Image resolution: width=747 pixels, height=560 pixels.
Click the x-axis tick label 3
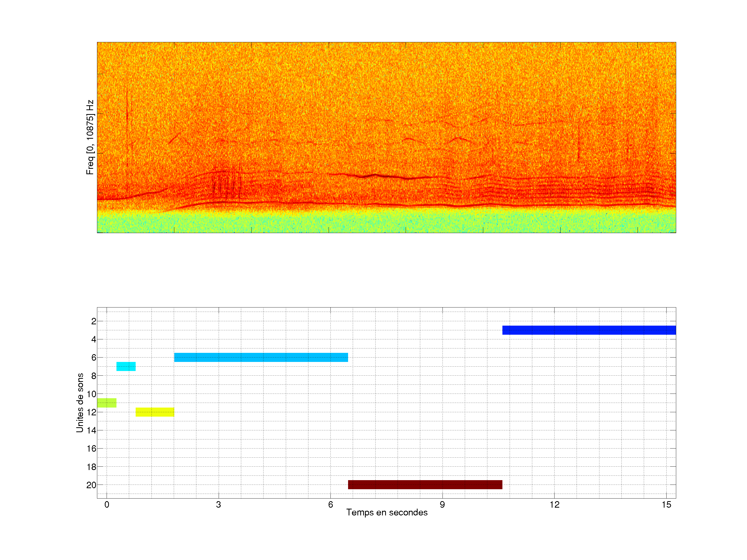pos(218,505)
